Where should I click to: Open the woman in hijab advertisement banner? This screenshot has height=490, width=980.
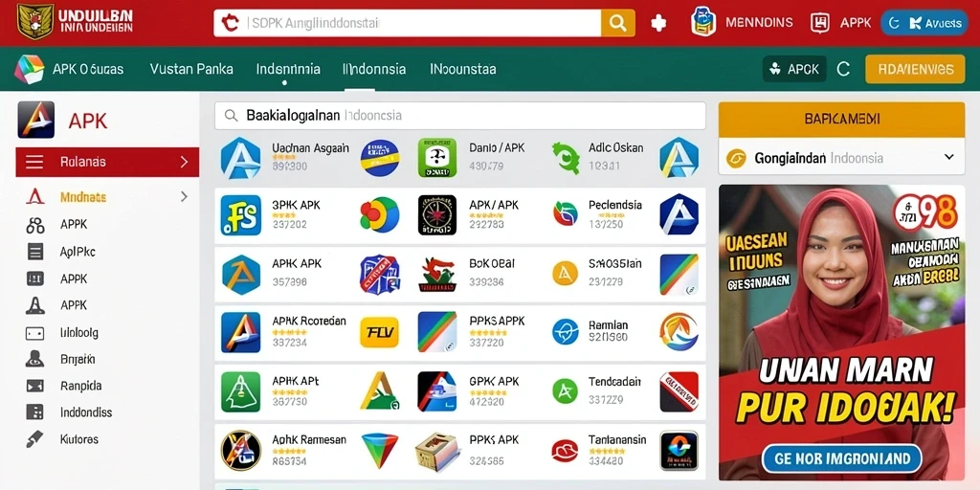pos(841,332)
